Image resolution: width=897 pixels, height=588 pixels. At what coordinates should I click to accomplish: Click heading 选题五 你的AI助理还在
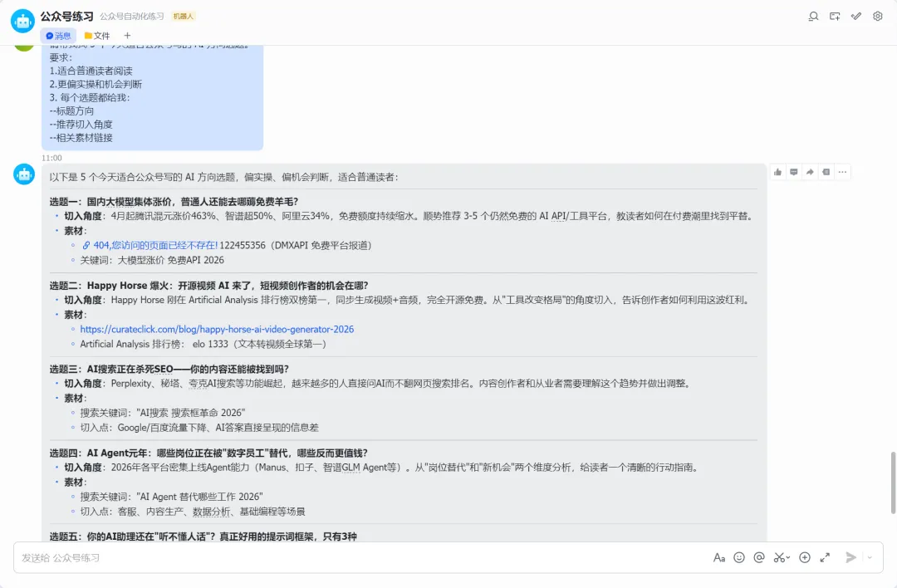[203, 537]
